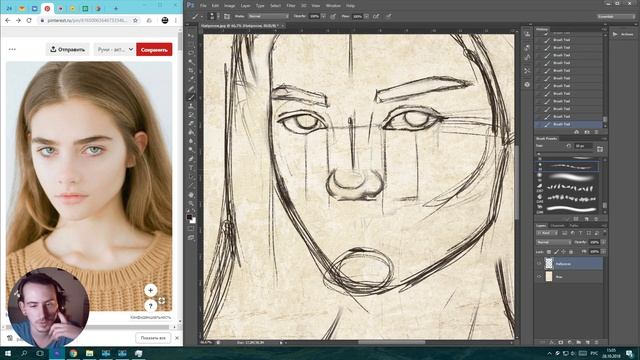Screen dimensions: 640x360
Task: Click the foreground color swatch
Action: tap(189, 218)
